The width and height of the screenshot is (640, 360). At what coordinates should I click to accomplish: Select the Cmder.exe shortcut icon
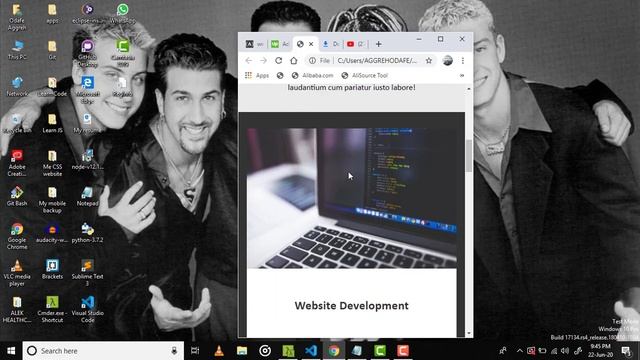[52, 309]
